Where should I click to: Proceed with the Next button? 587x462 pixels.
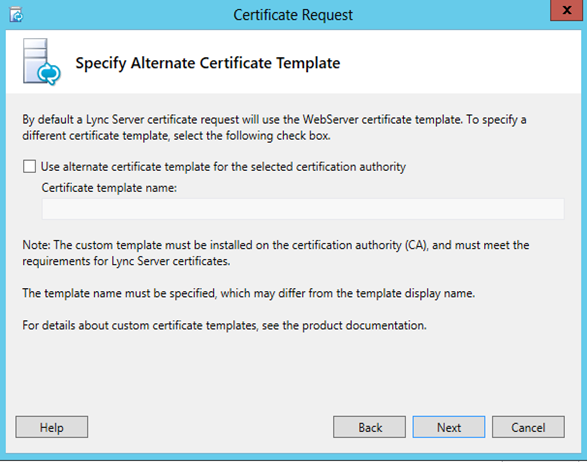point(449,427)
